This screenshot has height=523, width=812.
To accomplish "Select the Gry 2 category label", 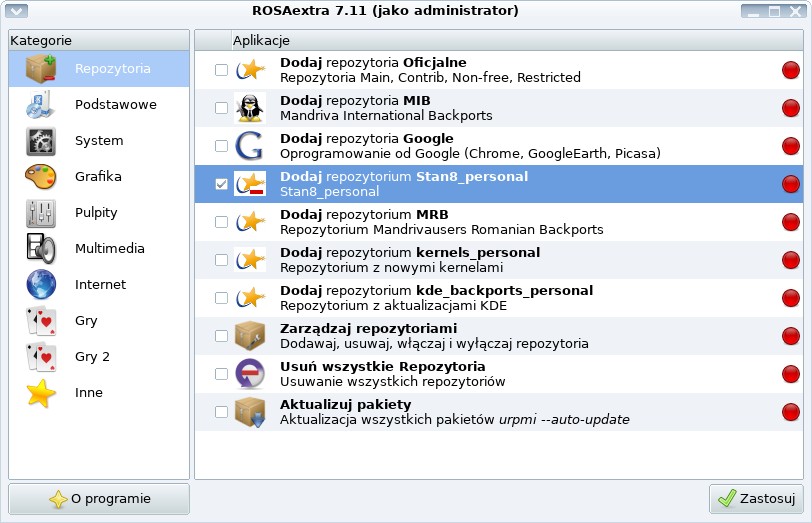I will [x=92, y=357].
